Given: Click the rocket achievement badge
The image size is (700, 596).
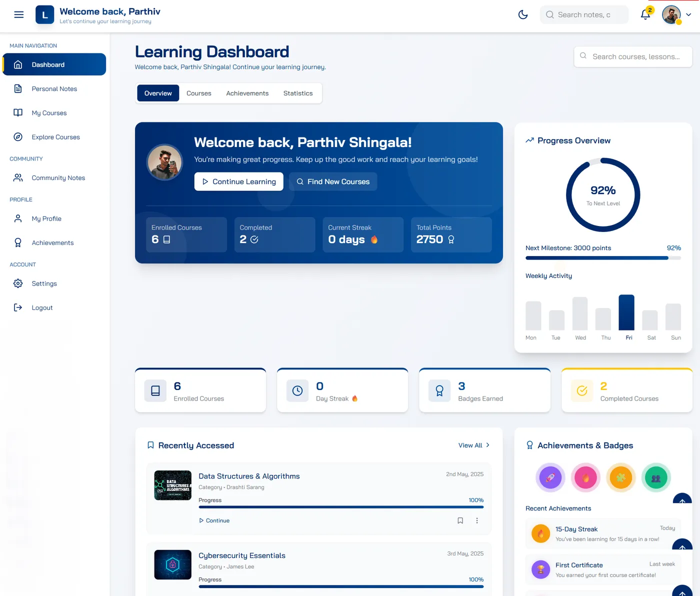Looking at the screenshot, I should coord(550,477).
